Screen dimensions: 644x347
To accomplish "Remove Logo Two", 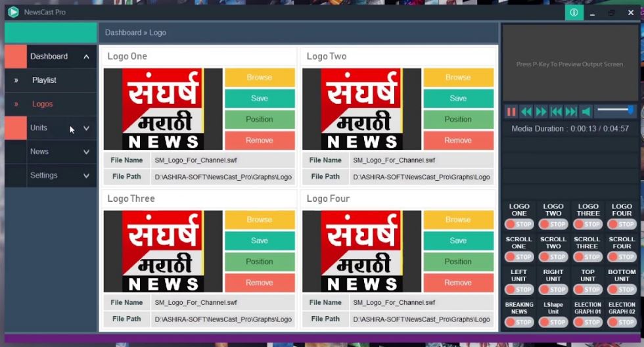I will pyautogui.click(x=459, y=140).
